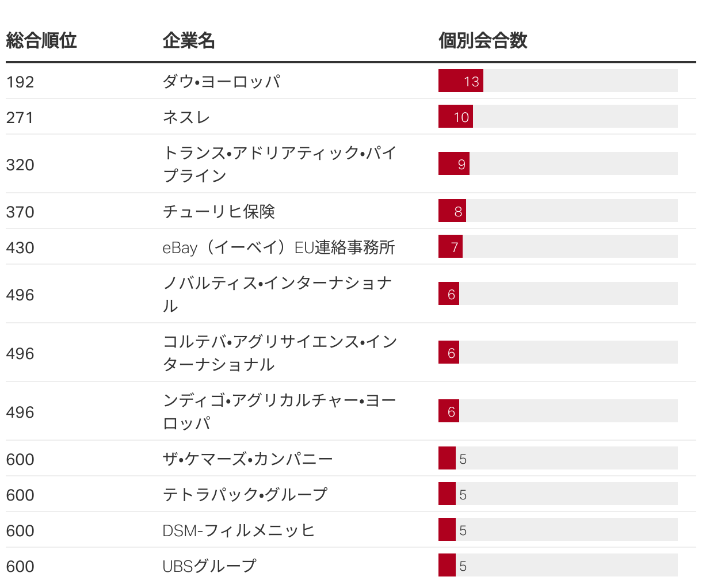Click the red bar showing 10 meetings
Screen dimensions: 702x588
[455, 117]
